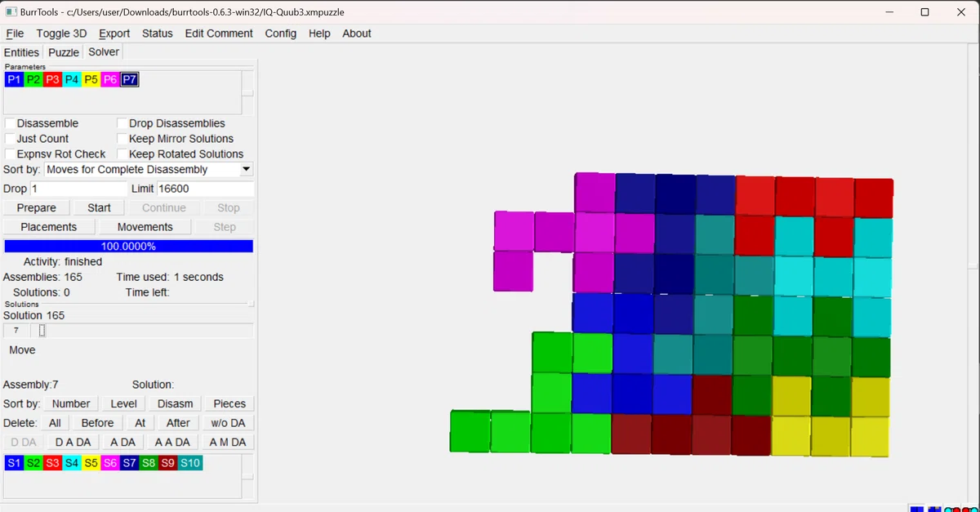Click the Placements button

coord(49,227)
